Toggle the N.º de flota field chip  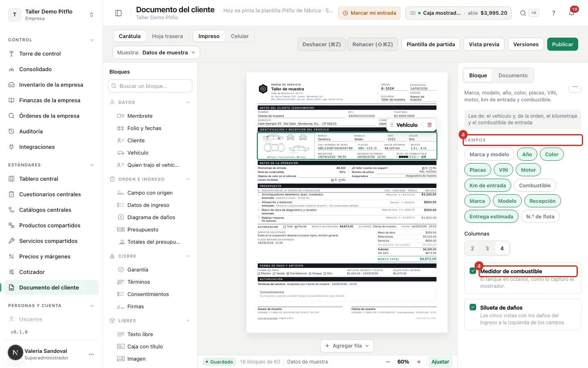pyautogui.click(x=540, y=216)
